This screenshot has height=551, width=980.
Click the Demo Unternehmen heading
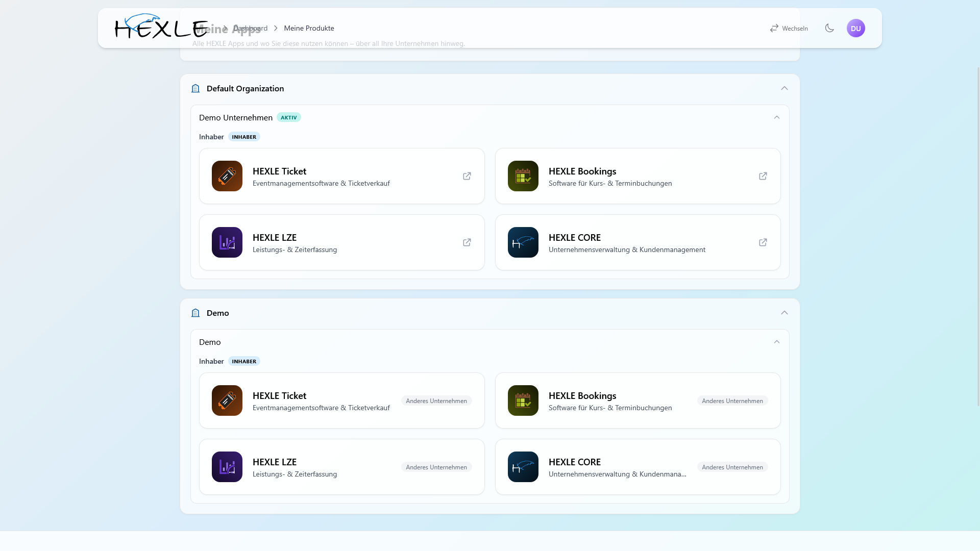point(236,117)
